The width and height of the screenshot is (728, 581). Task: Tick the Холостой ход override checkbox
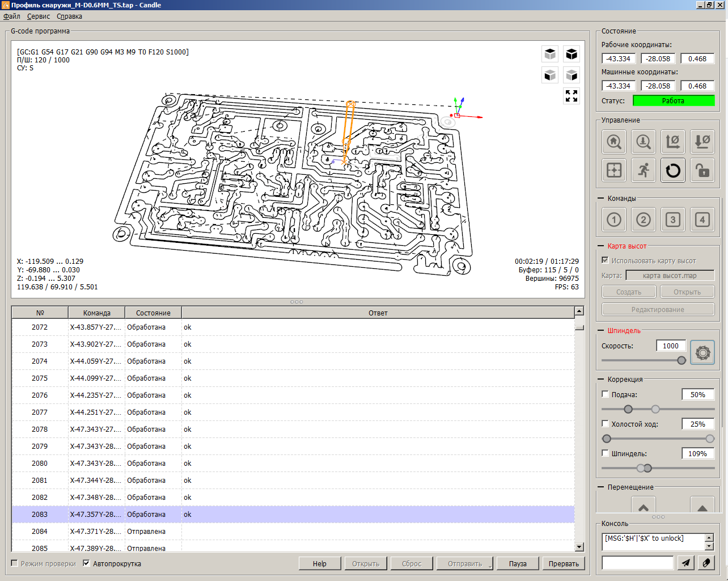click(x=605, y=424)
